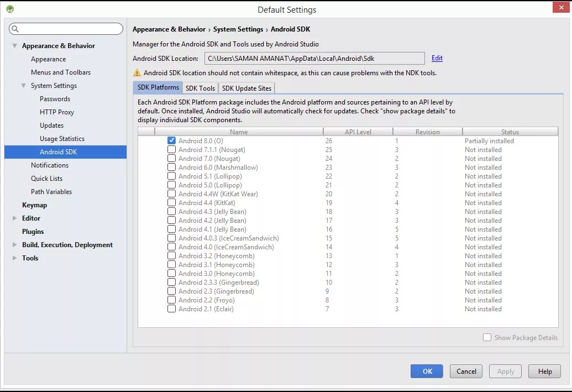Viewport: 572px width, 392px height.
Task: Switch to the SDK Platforms tab
Action: (x=158, y=87)
